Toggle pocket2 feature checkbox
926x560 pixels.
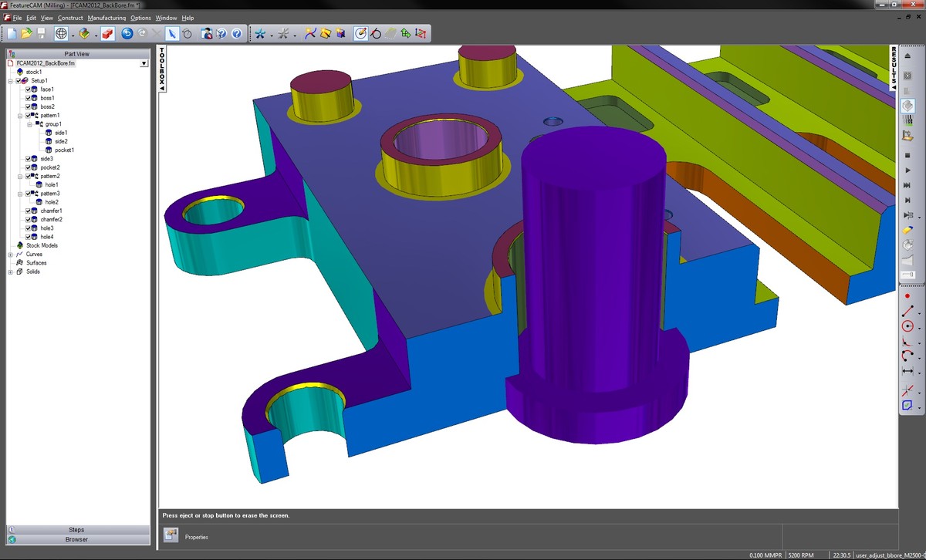coord(29,167)
